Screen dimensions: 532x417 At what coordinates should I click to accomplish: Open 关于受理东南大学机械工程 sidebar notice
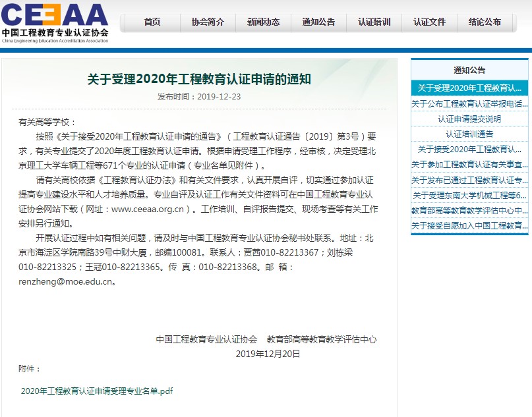tap(469, 195)
